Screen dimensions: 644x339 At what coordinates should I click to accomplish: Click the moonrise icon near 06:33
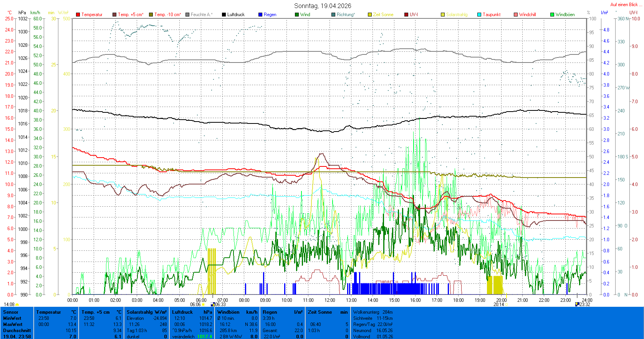click(213, 304)
